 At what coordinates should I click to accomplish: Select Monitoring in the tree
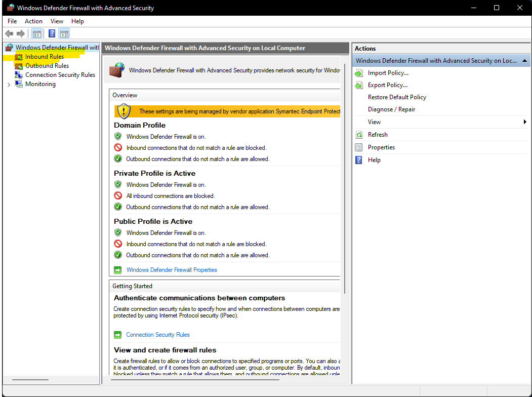[40, 84]
